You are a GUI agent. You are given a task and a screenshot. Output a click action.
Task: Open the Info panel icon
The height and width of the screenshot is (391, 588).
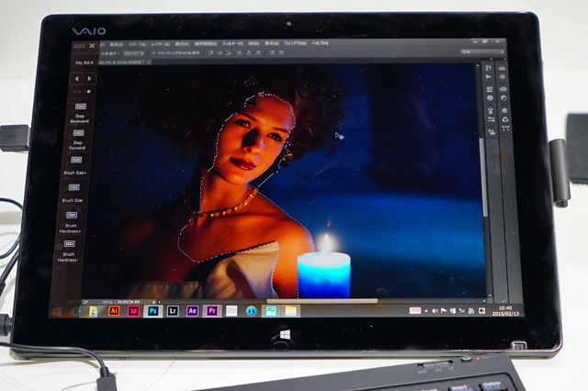tap(490, 98)
